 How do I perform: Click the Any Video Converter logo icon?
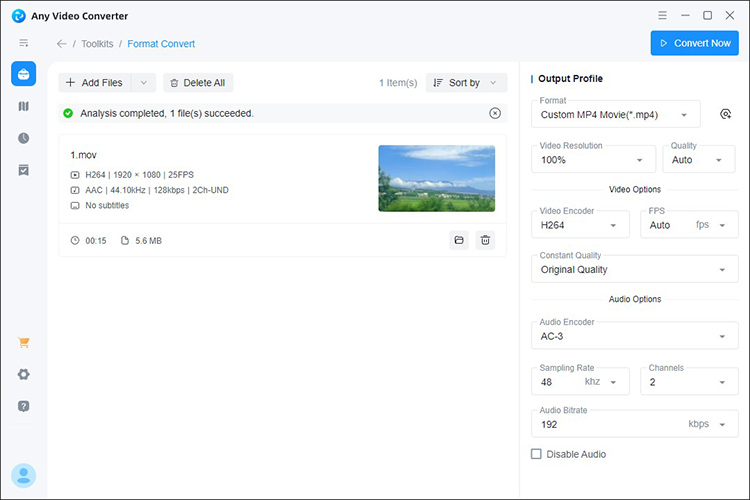click(x=19, y=16)
